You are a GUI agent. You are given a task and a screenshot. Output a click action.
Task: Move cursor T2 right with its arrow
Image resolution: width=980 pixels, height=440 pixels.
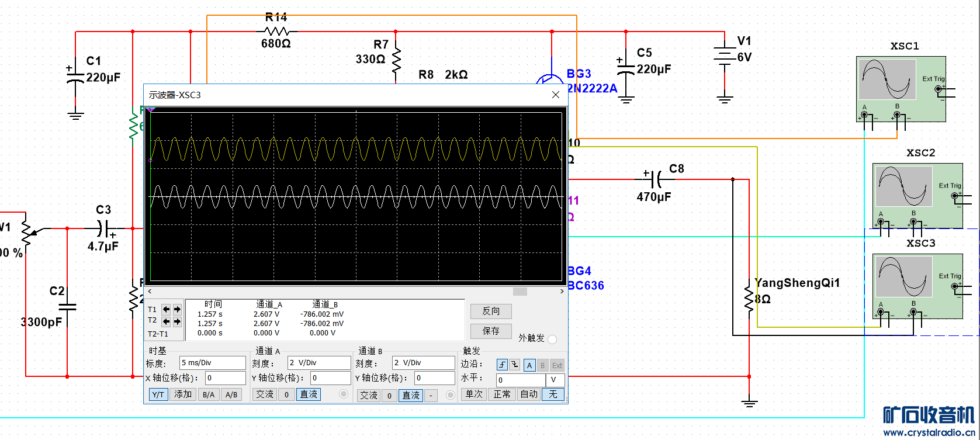(177, 321)
